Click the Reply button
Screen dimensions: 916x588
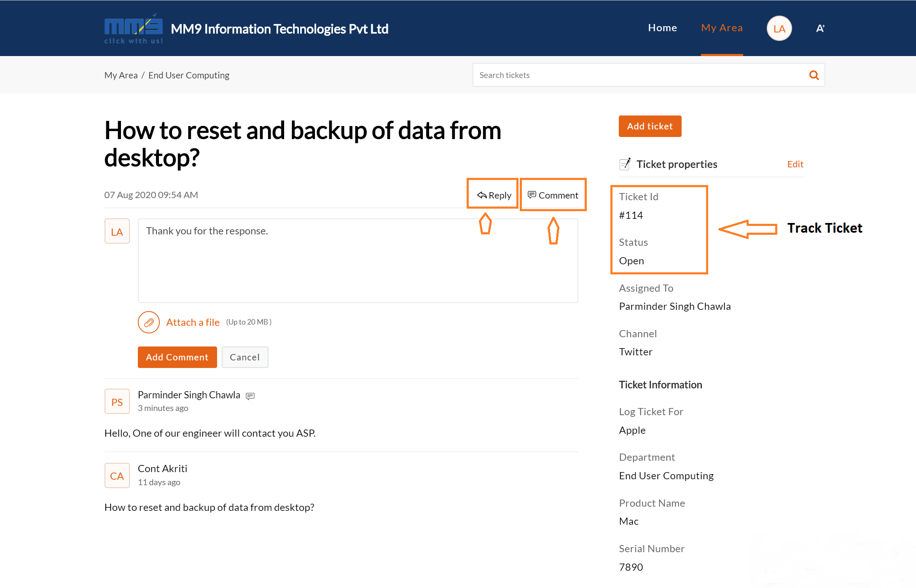point(493,195)
